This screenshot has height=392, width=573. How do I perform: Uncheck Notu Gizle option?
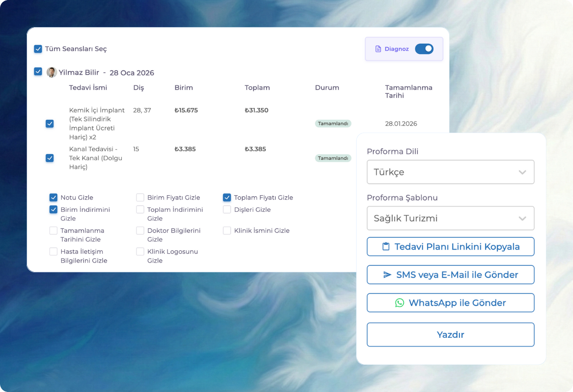[x=53, y=197]
